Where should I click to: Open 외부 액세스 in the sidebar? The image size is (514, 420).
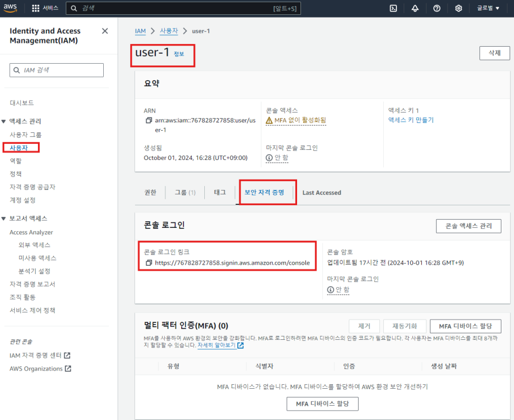(x=35, y=245)
